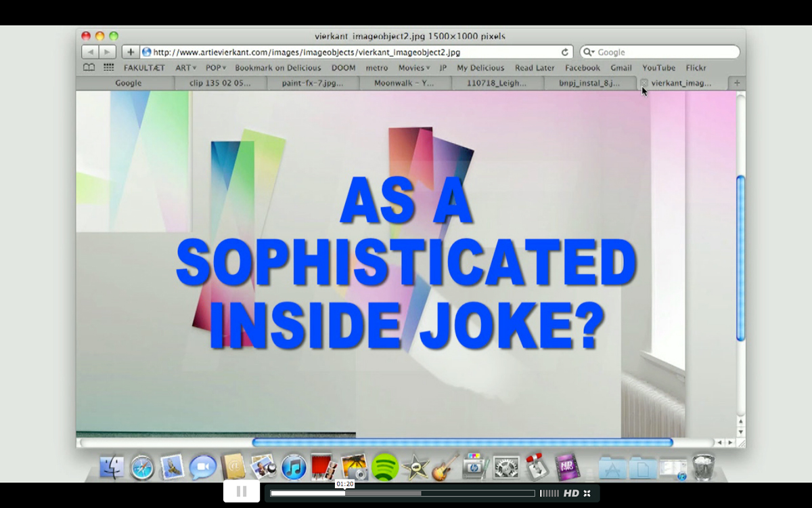Go forward with Safari's forward arrow
Screen dimensions: 812x508
click(x=107, y=52)
